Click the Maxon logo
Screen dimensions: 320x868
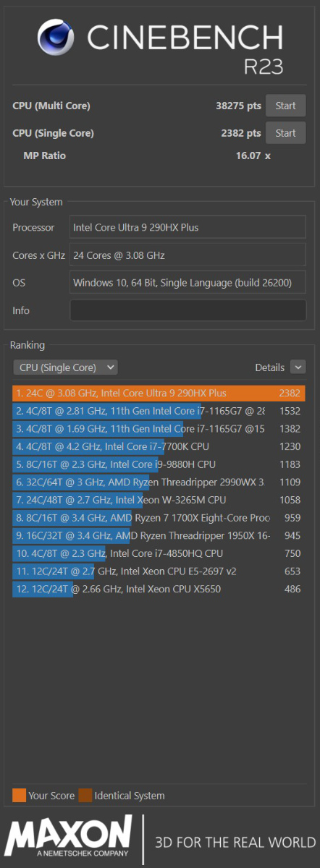70,838
